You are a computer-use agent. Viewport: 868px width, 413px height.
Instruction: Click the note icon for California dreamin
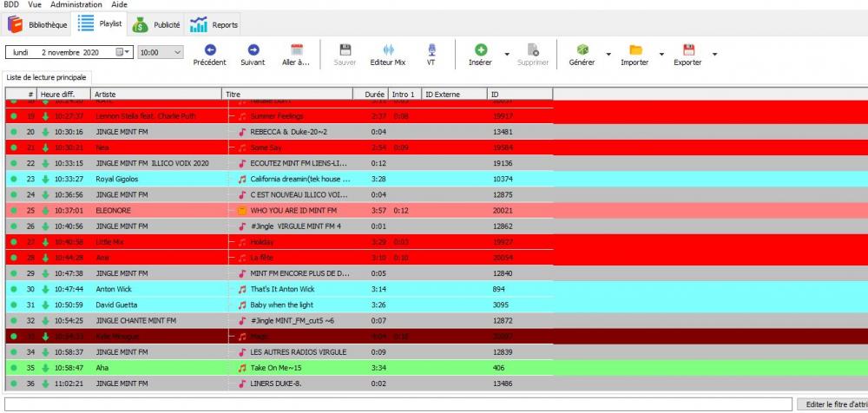(242, 180)
